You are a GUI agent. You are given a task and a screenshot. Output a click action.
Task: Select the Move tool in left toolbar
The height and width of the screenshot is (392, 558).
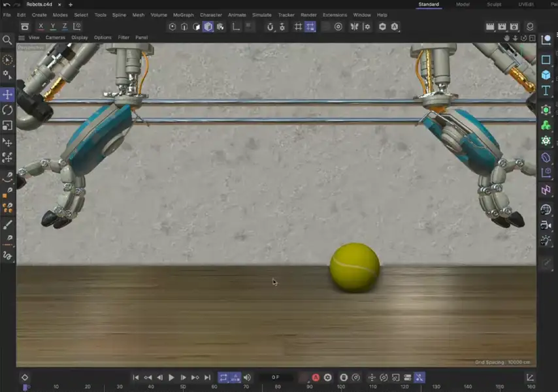[7, 94]
